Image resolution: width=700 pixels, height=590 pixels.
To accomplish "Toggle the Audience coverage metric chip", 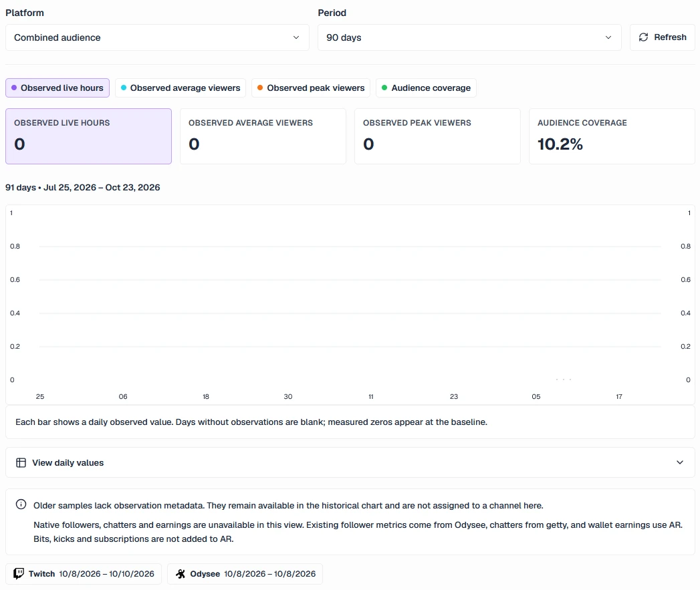I will pos(427,88).
